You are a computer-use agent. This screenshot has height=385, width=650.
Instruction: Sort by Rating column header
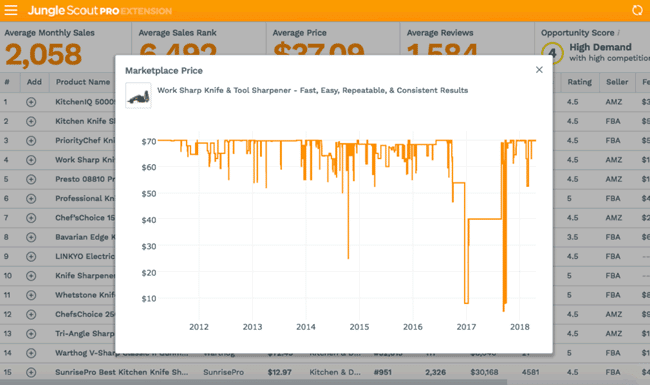pos(580,82)
